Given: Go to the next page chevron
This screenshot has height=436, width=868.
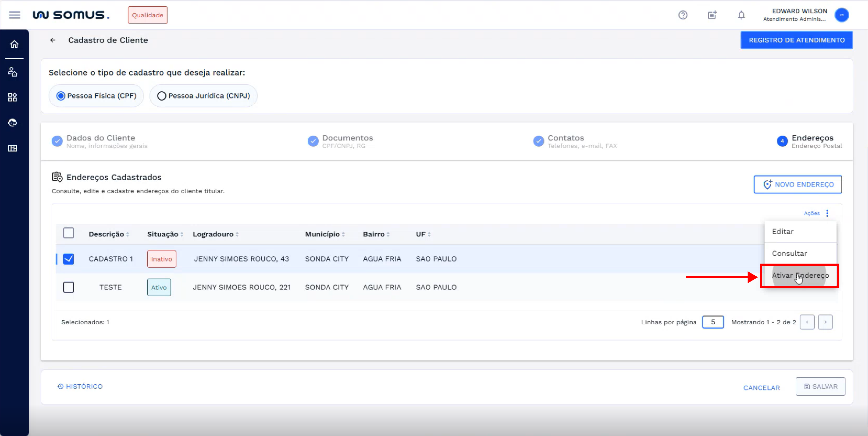Looking at the screenshot, I should tap(825, 322).
